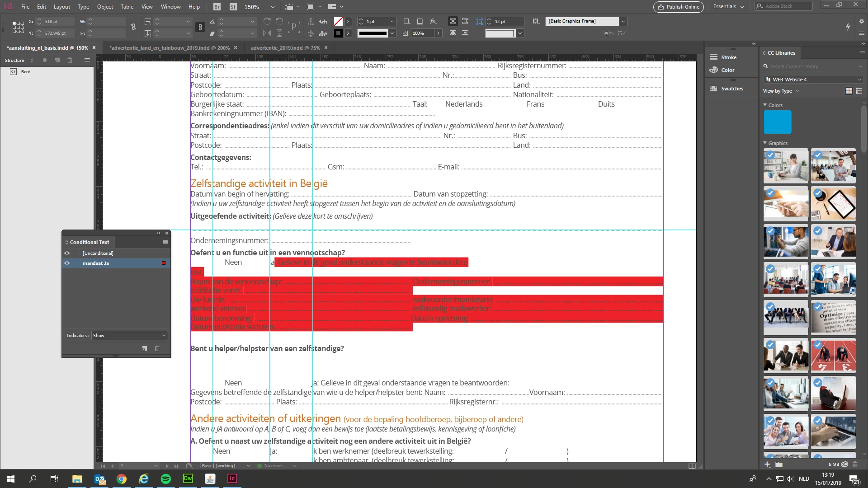Click the rotate 90° clockwise icon
The image size is (868, 488).
267,21
